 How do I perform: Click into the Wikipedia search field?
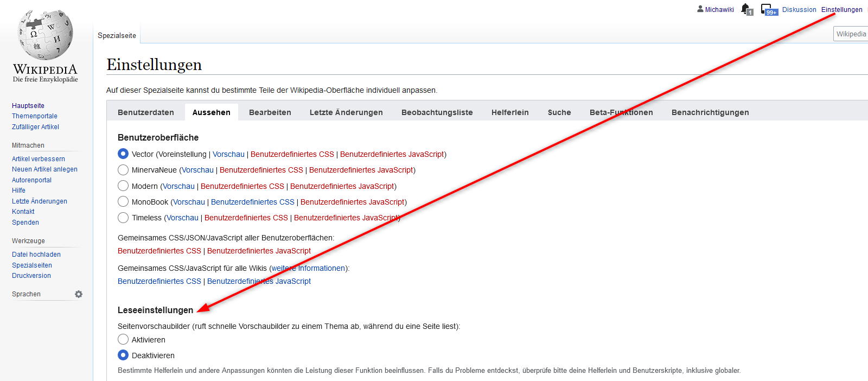(x=850, y=34)
